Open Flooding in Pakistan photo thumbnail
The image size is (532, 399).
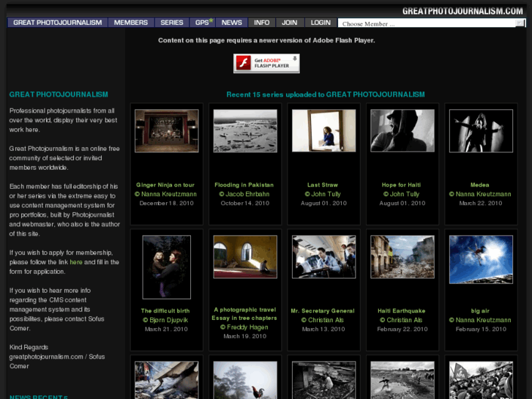tap(244, 131)
